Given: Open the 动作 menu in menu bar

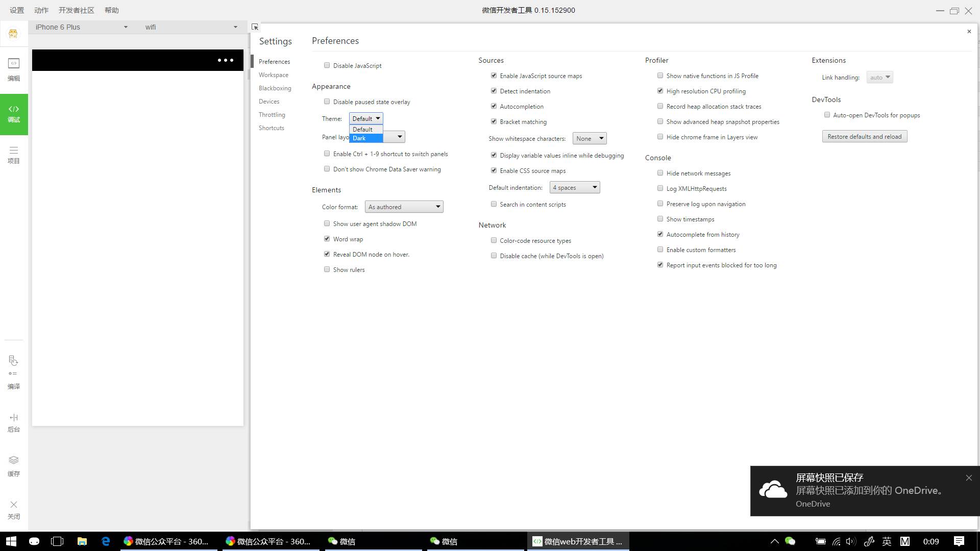Looking at the screenshot, I should (41, 10).
